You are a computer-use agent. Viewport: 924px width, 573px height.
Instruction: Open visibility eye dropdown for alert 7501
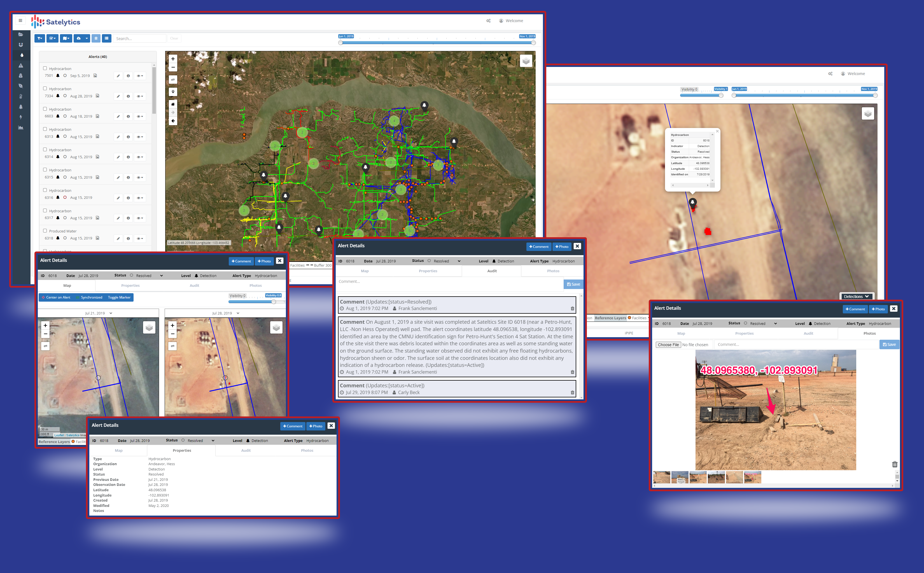click(140, 76)
